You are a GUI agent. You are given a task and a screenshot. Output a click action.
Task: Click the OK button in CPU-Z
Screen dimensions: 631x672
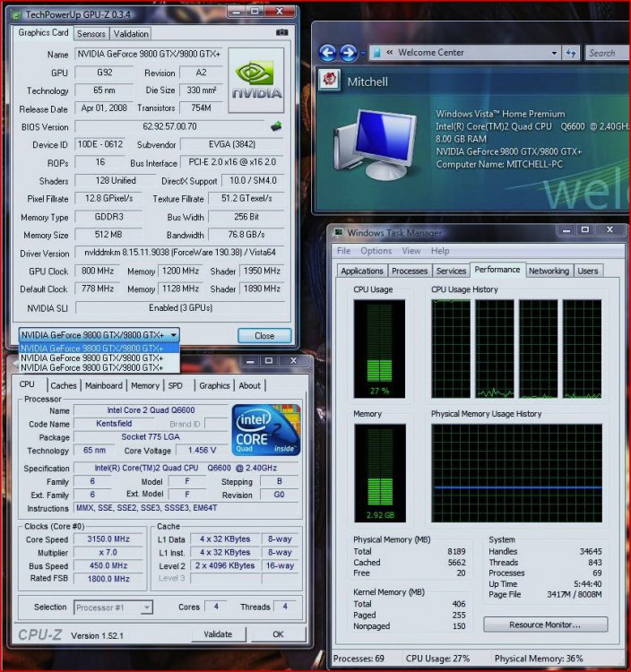(278, 633)
